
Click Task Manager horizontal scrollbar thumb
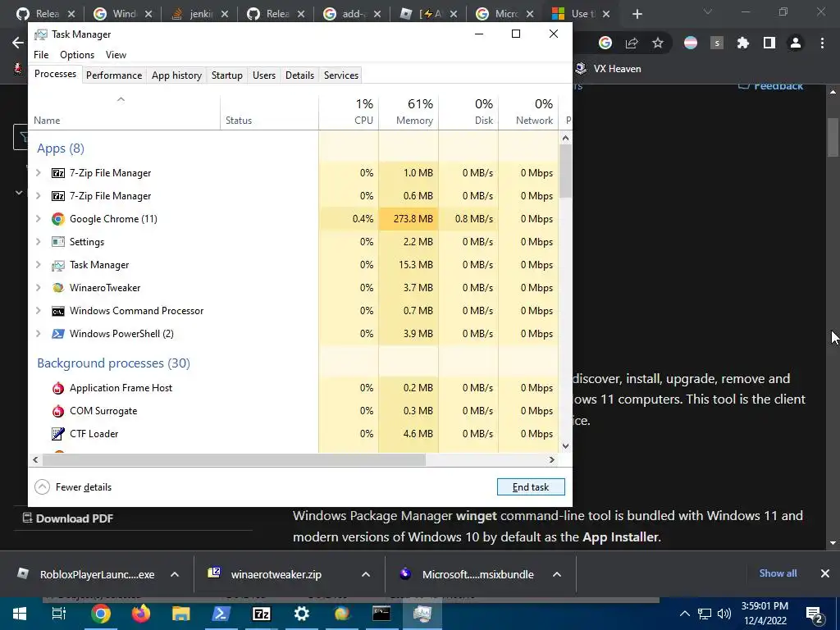[234, 459]
